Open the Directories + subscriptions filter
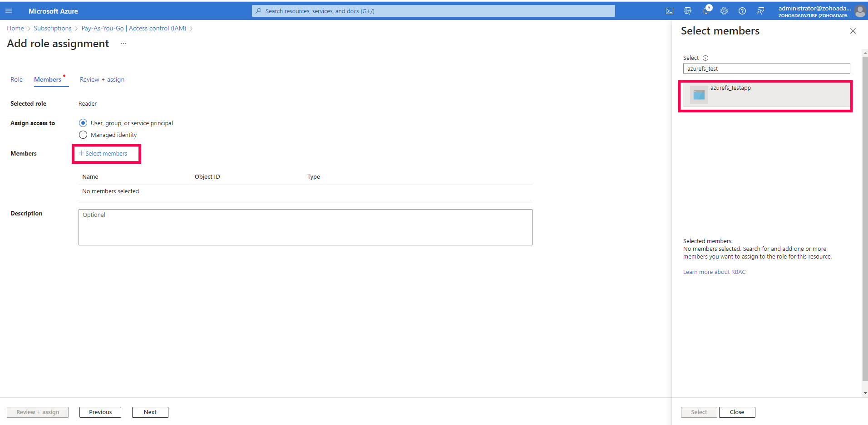The width and height of the screenshot is (868, 425). tap(687, 11)
